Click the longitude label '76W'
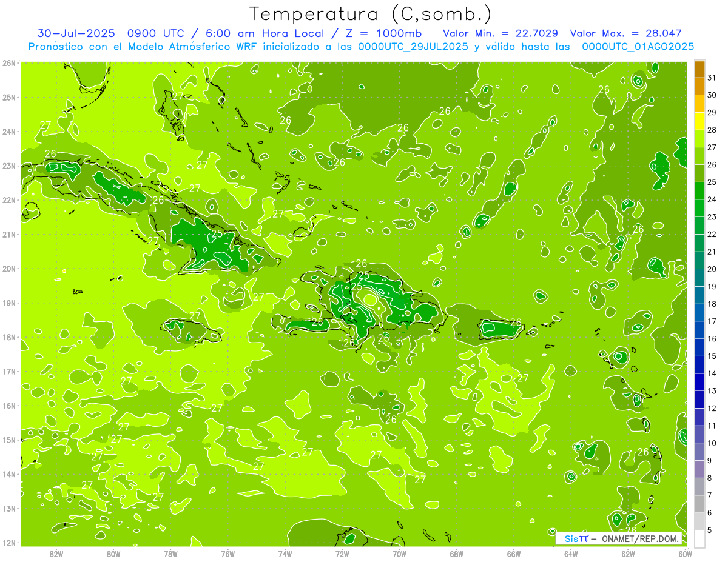Image resolution: width=728 pixels, height=562 pixels. 227,554
